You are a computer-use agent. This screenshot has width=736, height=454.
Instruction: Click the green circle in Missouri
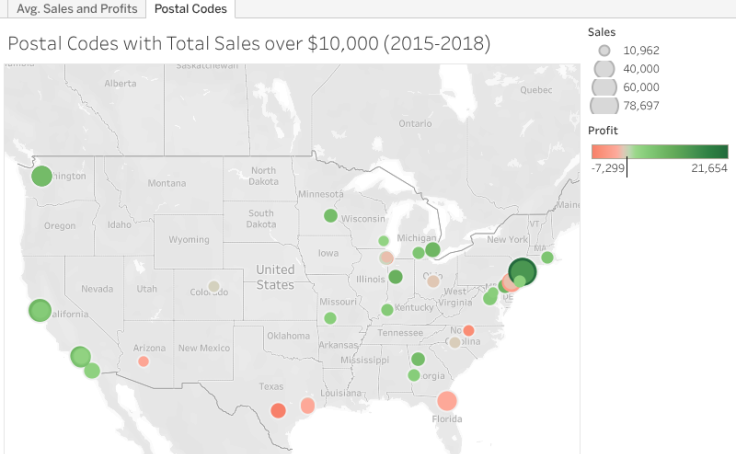pos(330,318)
